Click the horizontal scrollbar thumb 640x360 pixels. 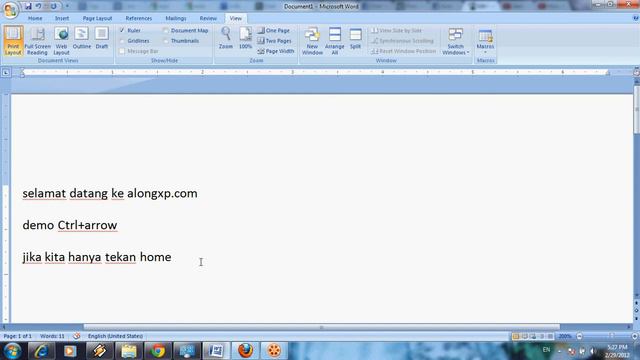322,327
